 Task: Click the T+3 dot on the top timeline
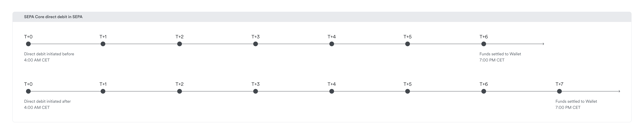tap(255, 44)
